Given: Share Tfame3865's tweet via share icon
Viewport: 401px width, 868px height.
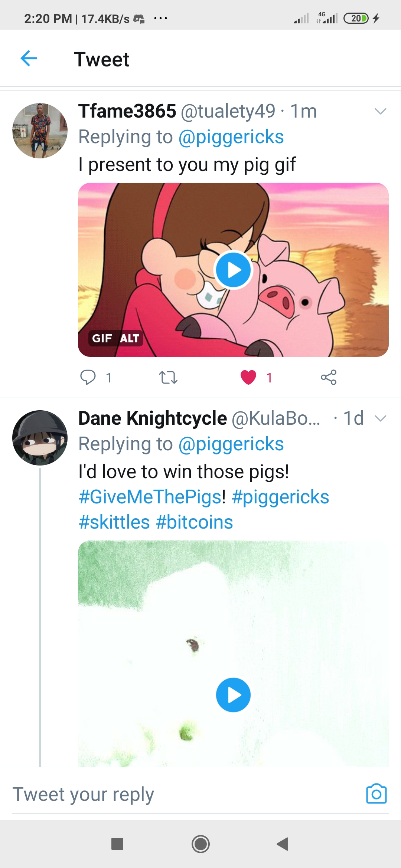Looking at the screenshot, I should 329,377.
